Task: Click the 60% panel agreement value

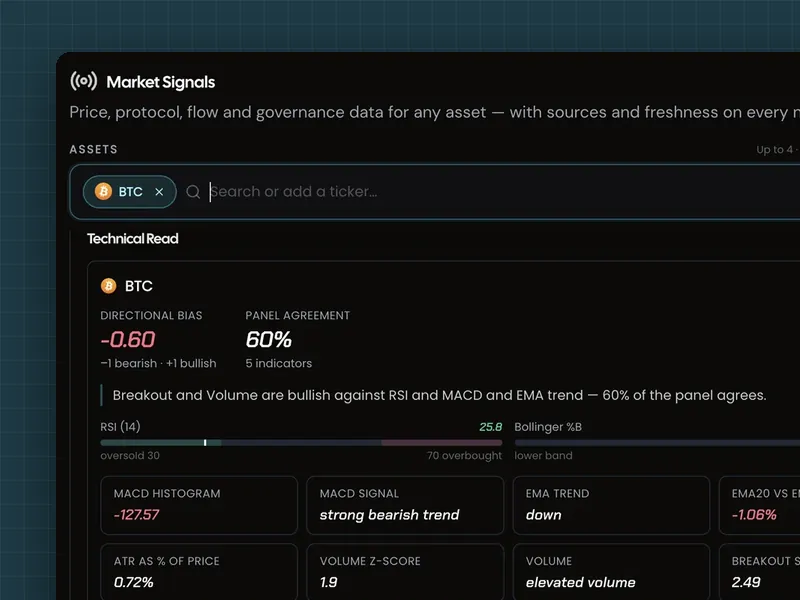Action: point(268,340)
